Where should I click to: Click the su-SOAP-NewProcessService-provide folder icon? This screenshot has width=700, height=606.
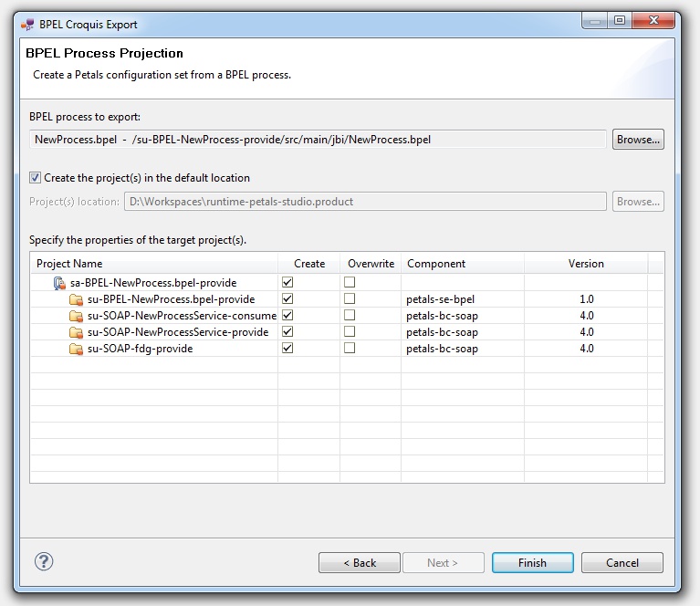click(x=76, y=332)
